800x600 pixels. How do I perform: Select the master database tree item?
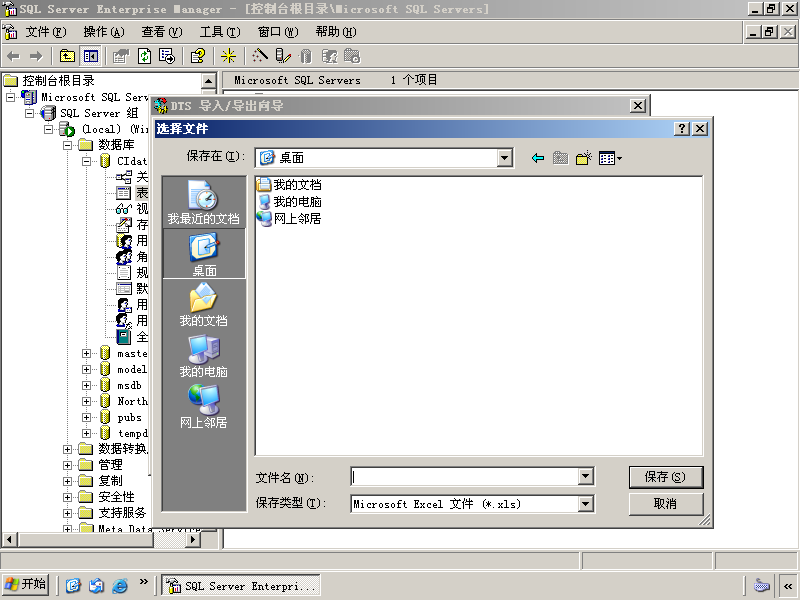tap(124, 353)
